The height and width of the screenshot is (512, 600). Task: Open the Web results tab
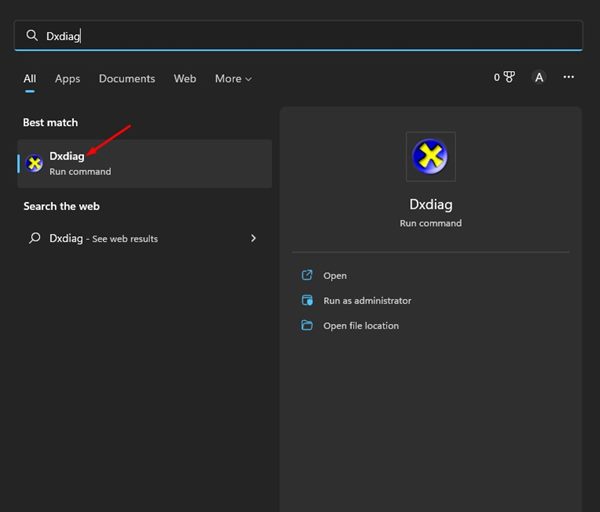pyautogui.click(x=185, y=78)
